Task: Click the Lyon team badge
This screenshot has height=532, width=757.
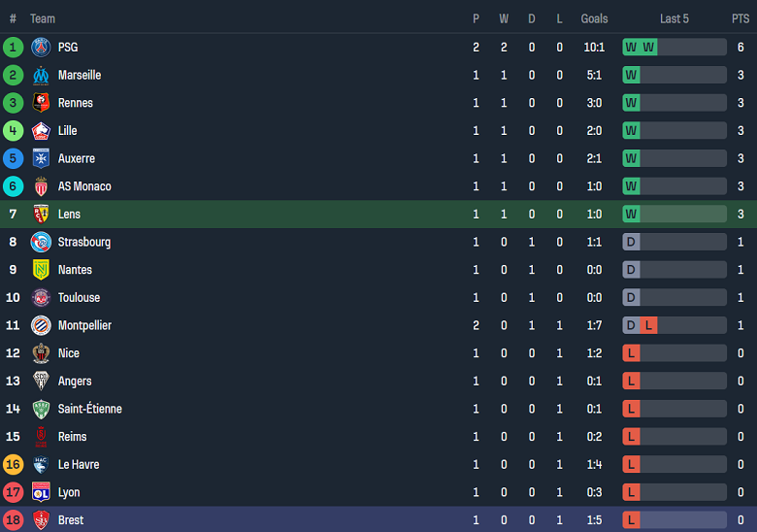Action: click(x=41, y=492)
